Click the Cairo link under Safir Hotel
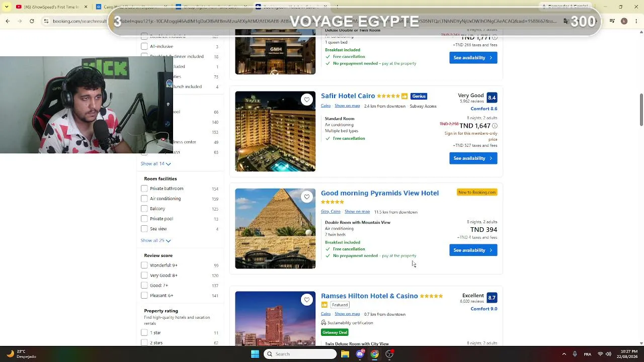 click(326, 106)
